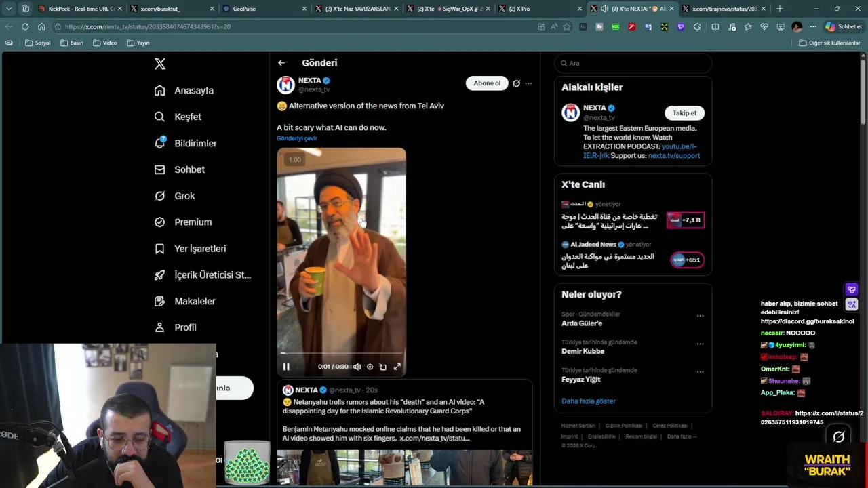Open the Yayın bookmarks folder
The height and width of the screenshot is (488, 868).
[138, 43]
